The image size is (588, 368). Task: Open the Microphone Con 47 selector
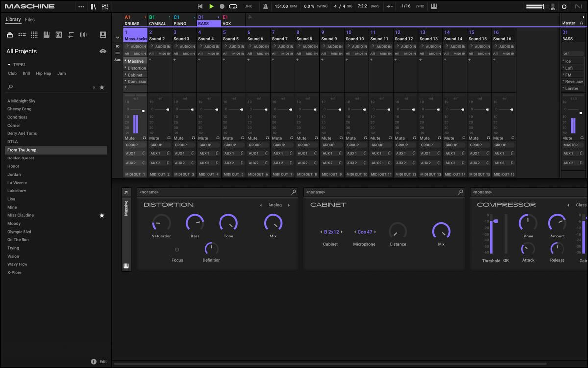coord(365,232)
